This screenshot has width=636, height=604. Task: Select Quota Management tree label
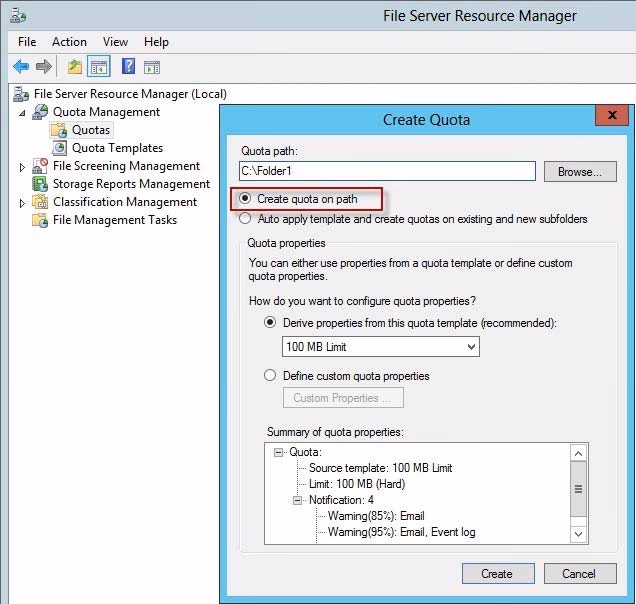click(x=106, y=112)
